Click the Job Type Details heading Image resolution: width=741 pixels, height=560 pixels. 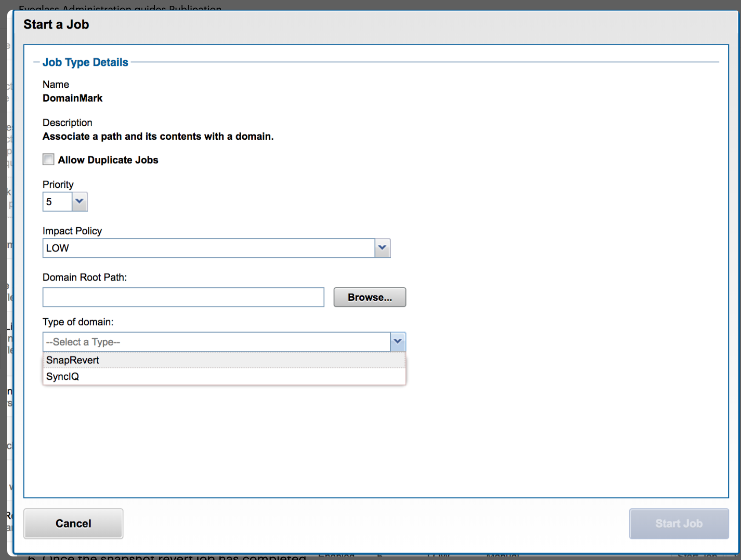point(85,62)
